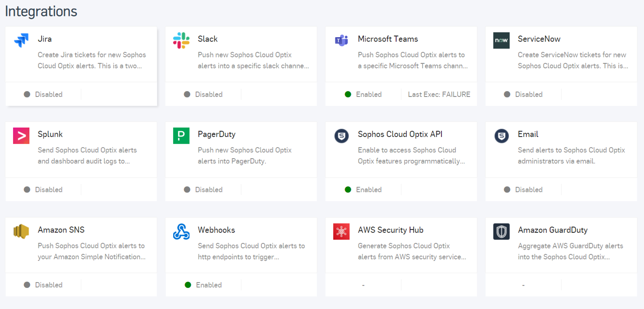Select the Amazon SNS card description
644x309 pixels.
point(92,251)
